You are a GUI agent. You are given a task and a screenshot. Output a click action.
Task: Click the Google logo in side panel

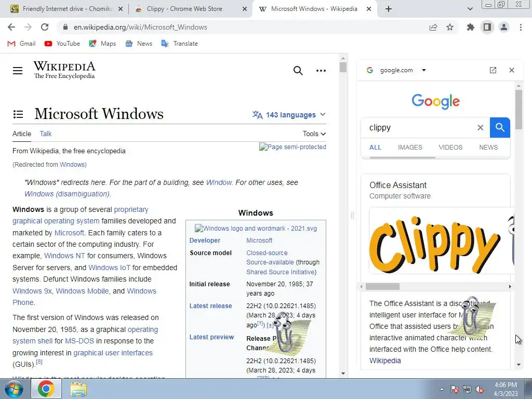click(x=436, y=101)
